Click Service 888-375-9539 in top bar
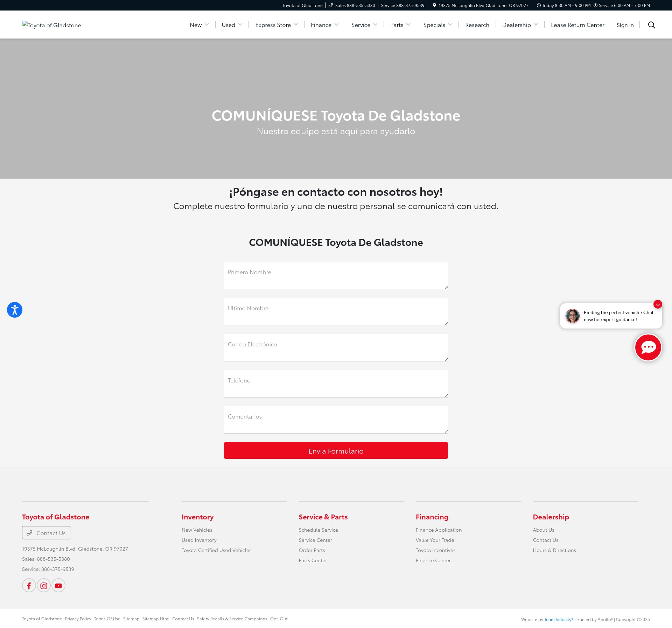Viewport: 672px width, 628px height. point(402,5)
